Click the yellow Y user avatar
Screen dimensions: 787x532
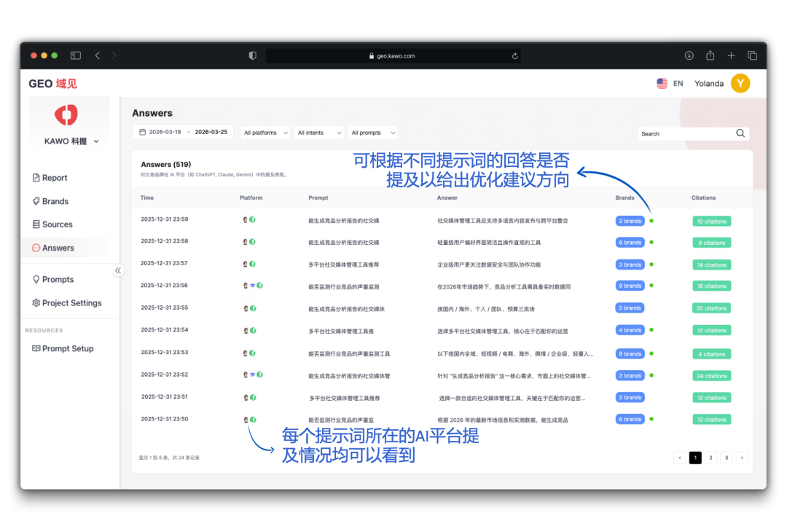coord(740,84)
